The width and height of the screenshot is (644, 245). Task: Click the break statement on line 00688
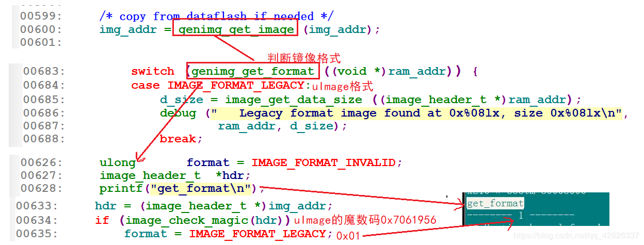pyautogui.click(x=181, y=139)
